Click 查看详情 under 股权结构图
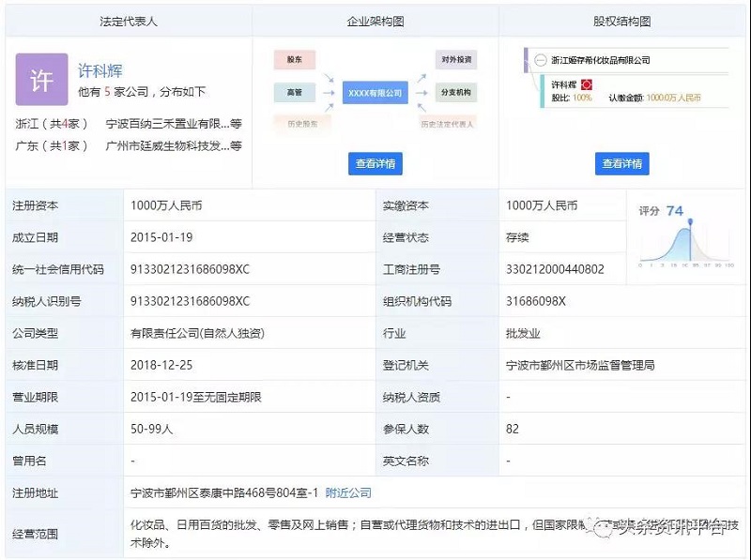The width and height of the screenshot is (751, 560). point(621,163)
